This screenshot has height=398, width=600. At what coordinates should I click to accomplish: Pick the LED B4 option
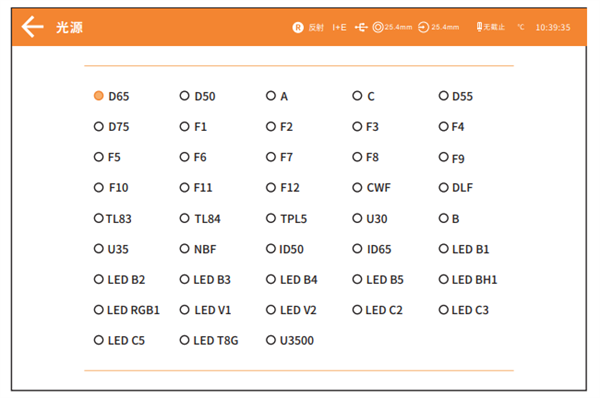[x=271, y=279]
